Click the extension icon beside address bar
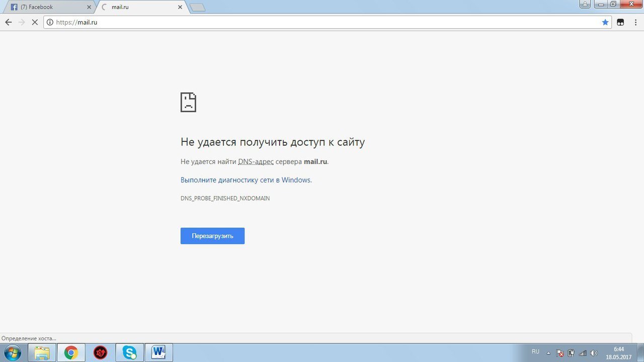Screen dimensions: 644x362 coord(620,22)
